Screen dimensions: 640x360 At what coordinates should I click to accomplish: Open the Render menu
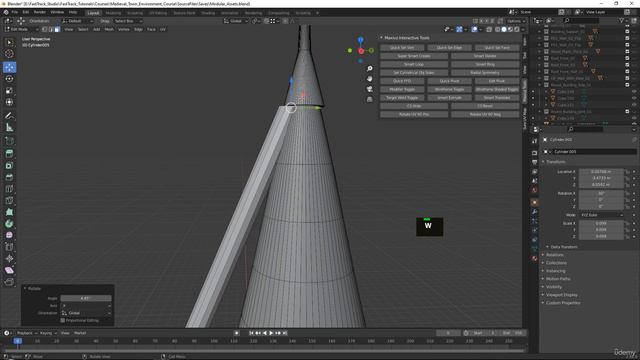[40, 12]
